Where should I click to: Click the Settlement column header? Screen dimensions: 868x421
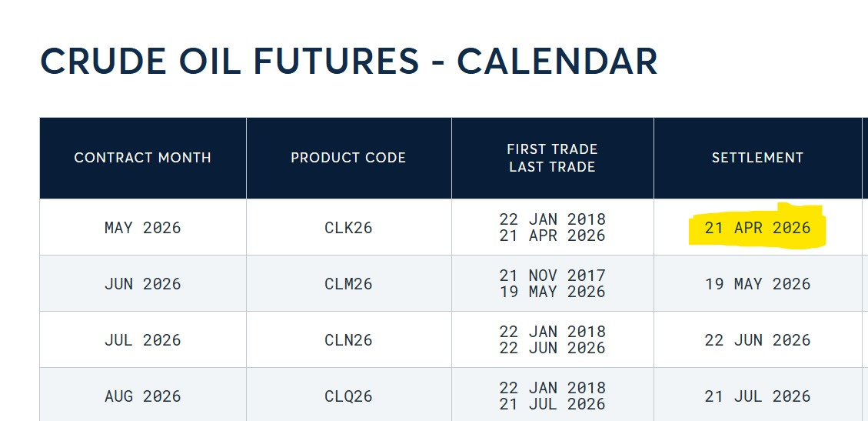(x=757, y=158)
